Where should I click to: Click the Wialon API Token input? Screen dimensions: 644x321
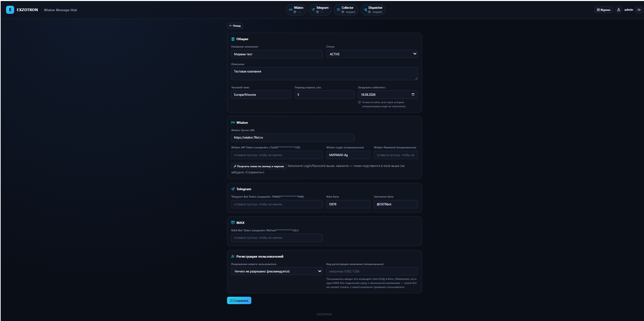click(277, 155)
